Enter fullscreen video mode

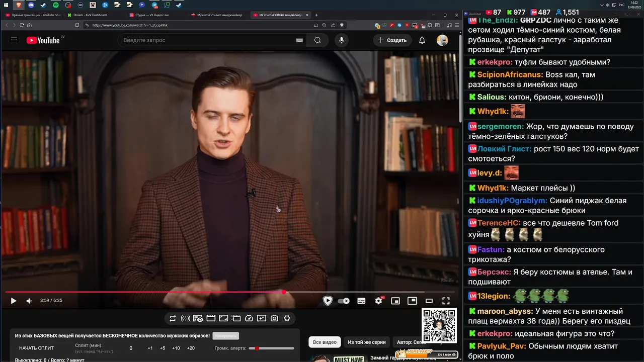pos(446,301)
